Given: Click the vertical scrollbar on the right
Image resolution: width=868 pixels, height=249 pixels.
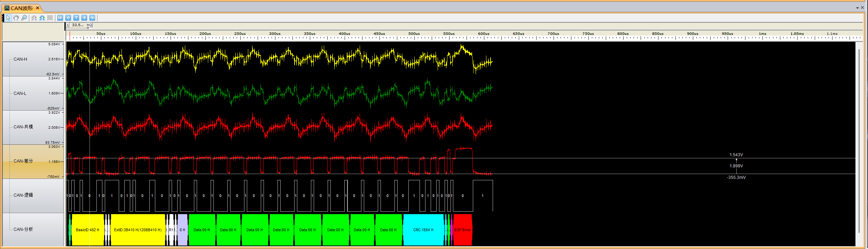Looking at the screenshot, I should point(859,141).
